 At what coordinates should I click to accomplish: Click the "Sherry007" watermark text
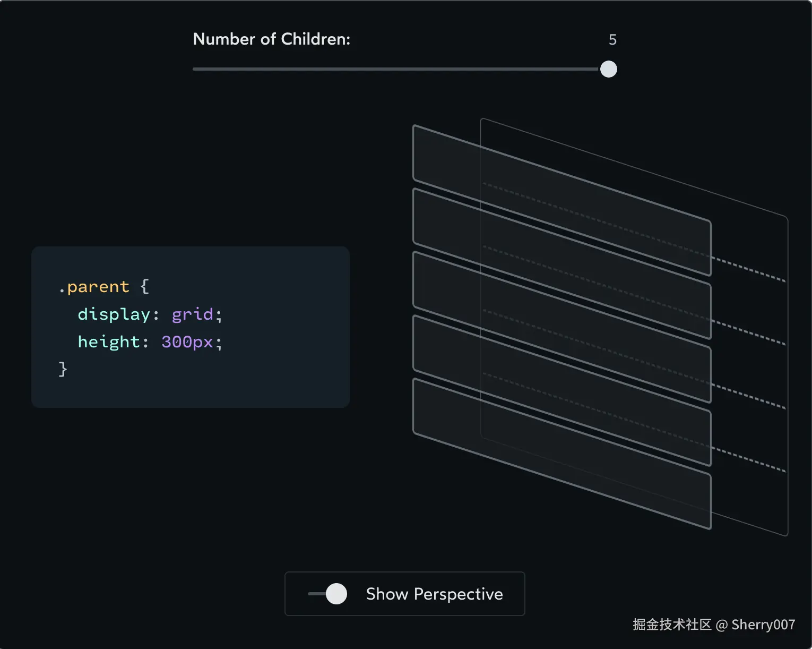[763, 625]
